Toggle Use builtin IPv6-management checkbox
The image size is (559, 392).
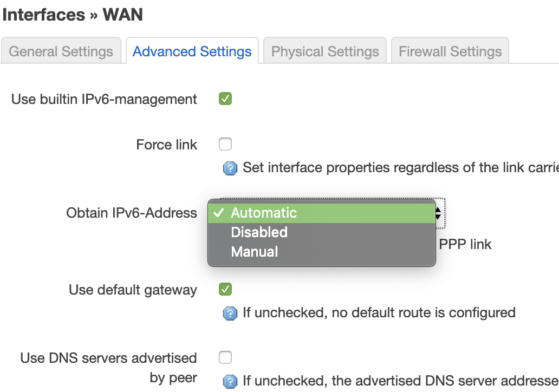(x=225, y=99)
